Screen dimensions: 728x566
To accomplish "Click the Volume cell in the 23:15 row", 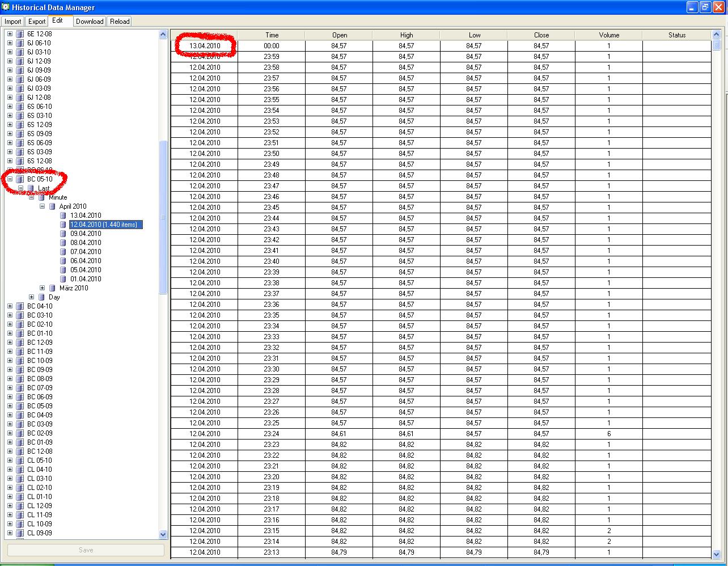I will tap(609, 531).
